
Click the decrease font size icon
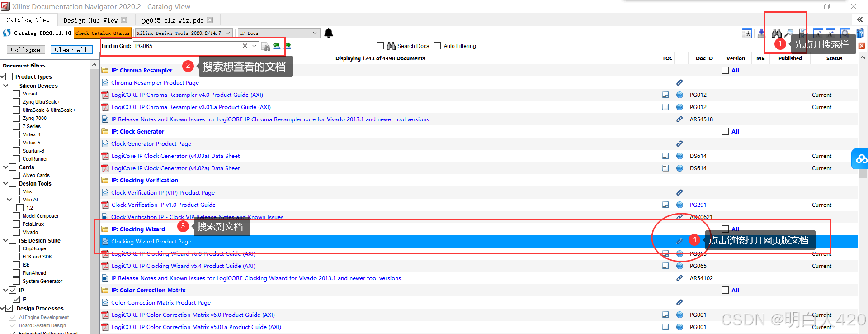click(x=818, y=33)
